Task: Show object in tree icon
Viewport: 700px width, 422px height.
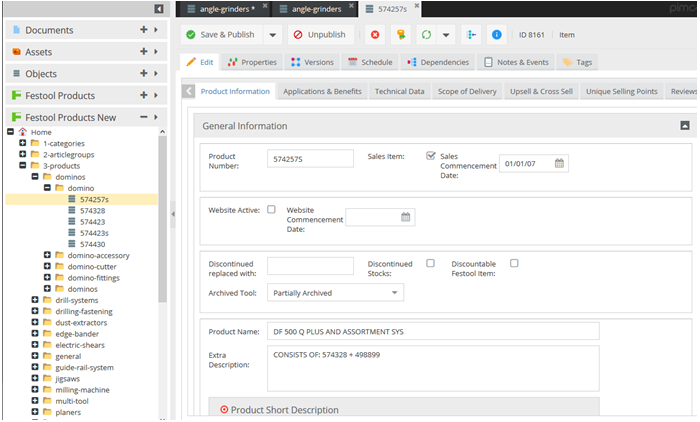Action: (x=471, y=35)
